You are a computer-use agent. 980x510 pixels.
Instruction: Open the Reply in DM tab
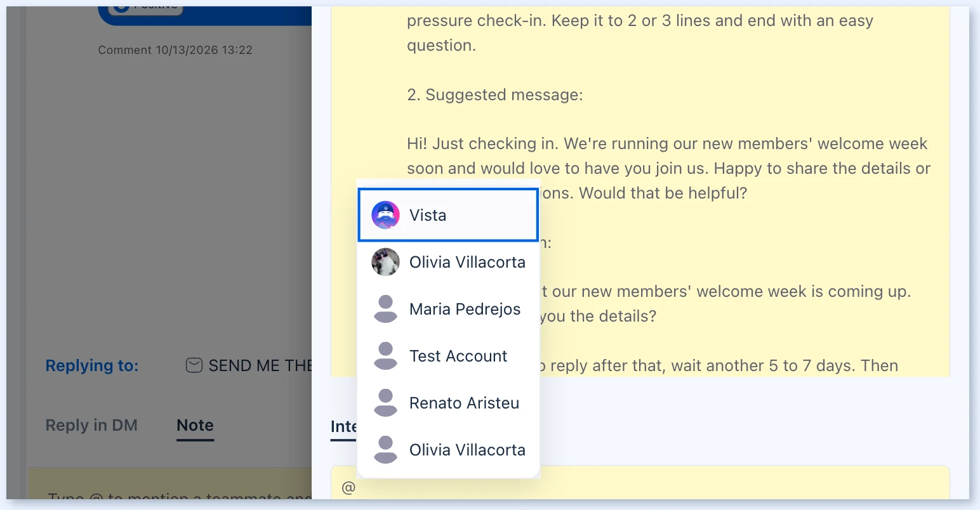[91, 426]
